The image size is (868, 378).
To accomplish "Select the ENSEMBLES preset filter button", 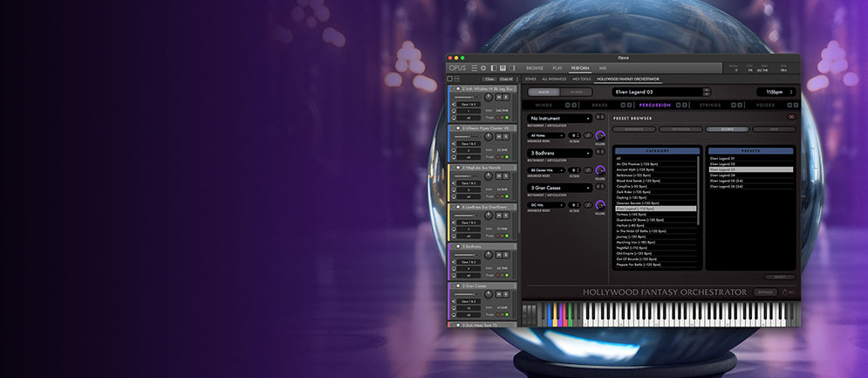I will click(634, 129).
